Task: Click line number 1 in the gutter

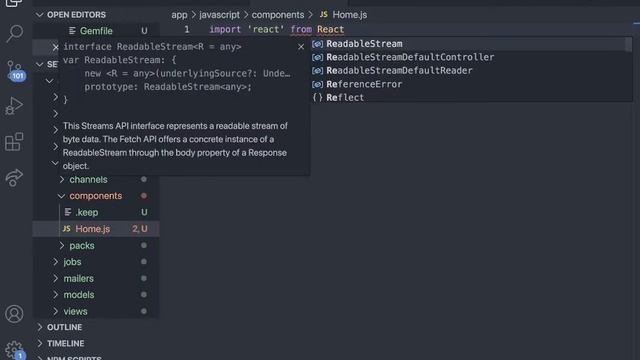Action: [x=187, y=29]
